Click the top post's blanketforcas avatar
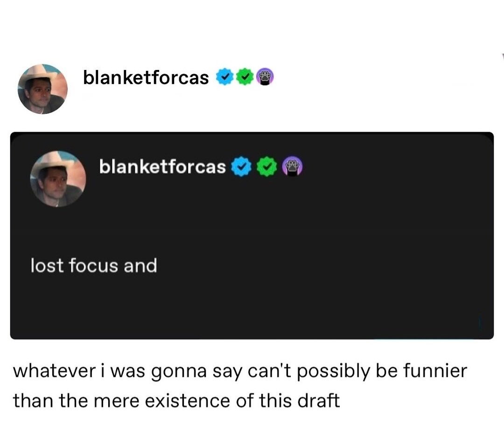This screenshot has width=504, height=446. click(42, 89)
